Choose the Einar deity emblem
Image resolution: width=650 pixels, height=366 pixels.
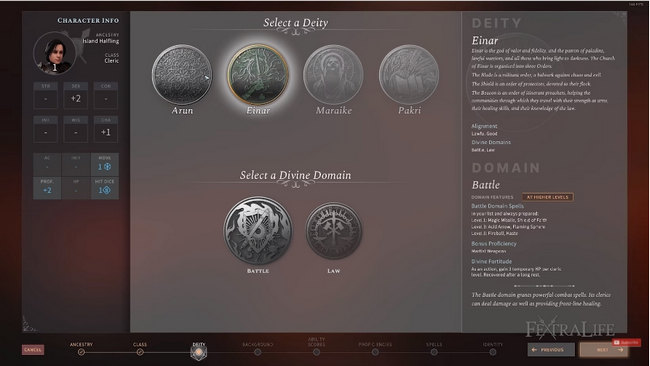(258, 75)
